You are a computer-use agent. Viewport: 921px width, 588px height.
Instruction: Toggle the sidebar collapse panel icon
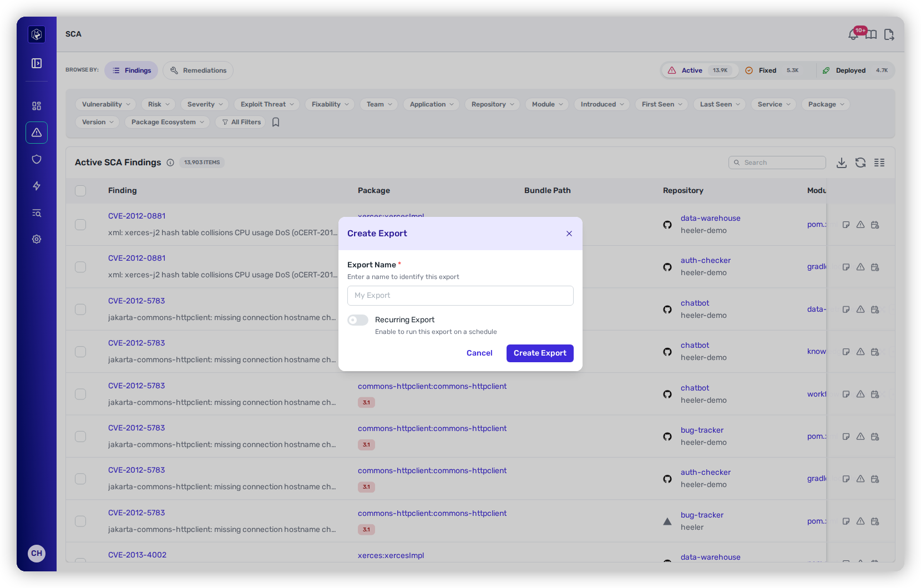pos(37,63)
